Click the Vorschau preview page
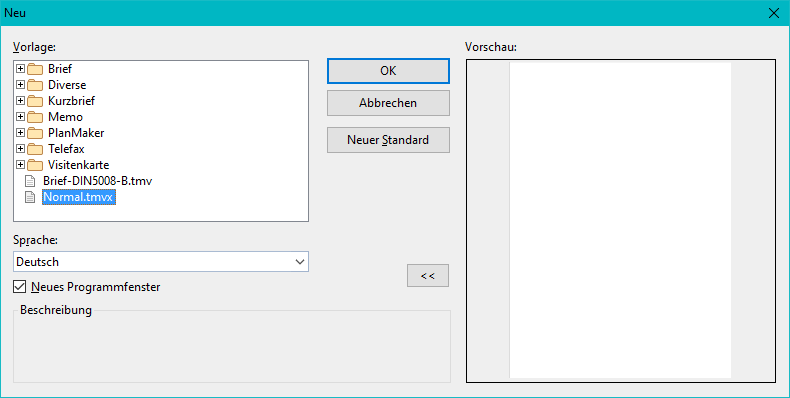This screenshot has width=790, height=398. coord(620,220)
